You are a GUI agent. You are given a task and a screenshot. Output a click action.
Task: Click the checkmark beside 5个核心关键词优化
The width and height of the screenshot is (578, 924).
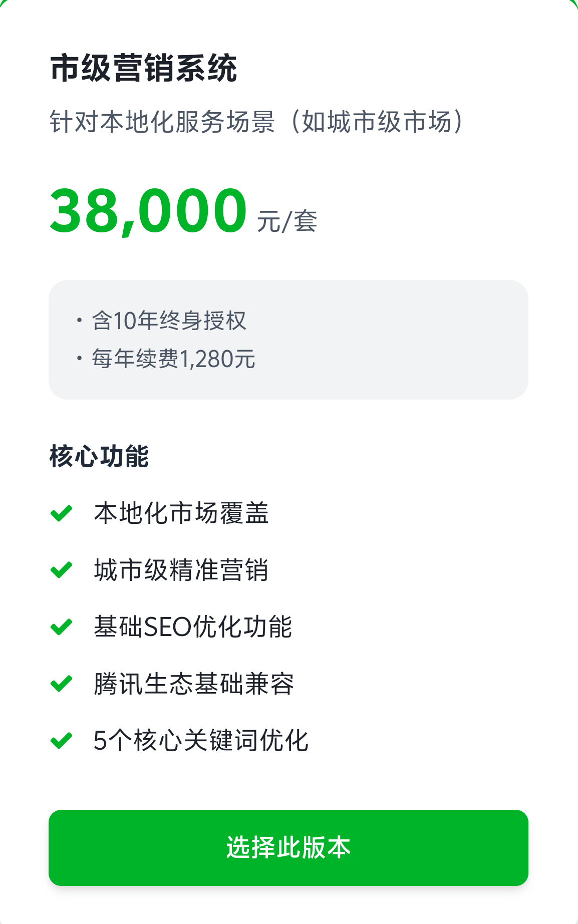[x=62, y=741]
